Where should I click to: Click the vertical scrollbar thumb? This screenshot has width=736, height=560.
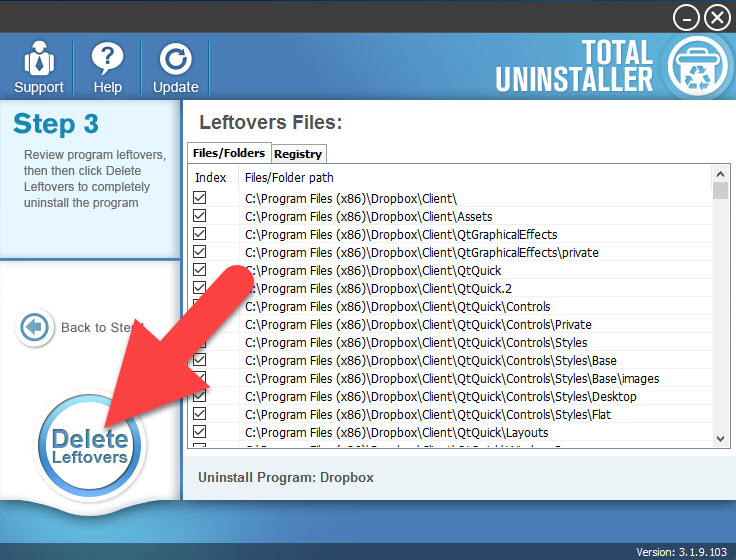click(x=721, y=191)
